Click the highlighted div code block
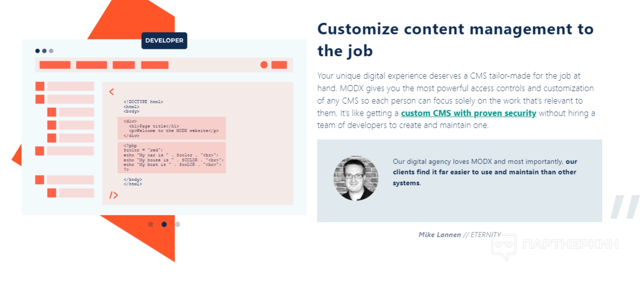The height and width of the screenshot is (287, 644). [x=171, y=128]
